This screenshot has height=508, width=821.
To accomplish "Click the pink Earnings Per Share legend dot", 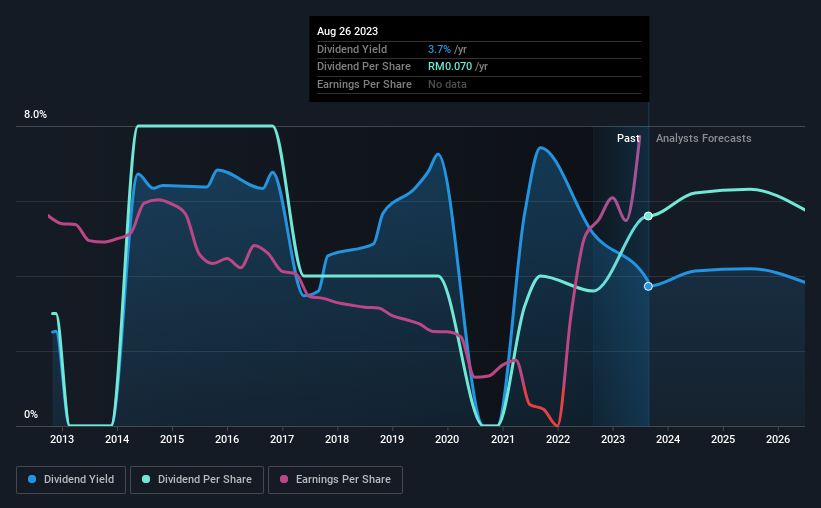I will click(x=284, y=479).
